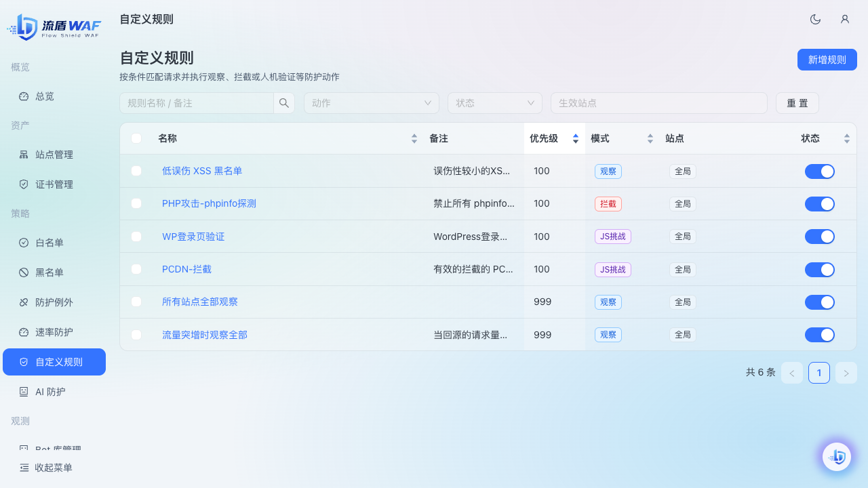The width and height of the screenshot is (868, 488).
Task: Click the 观察 tag in 低误伤 XSS row
Action: click(x=608, y=171)
